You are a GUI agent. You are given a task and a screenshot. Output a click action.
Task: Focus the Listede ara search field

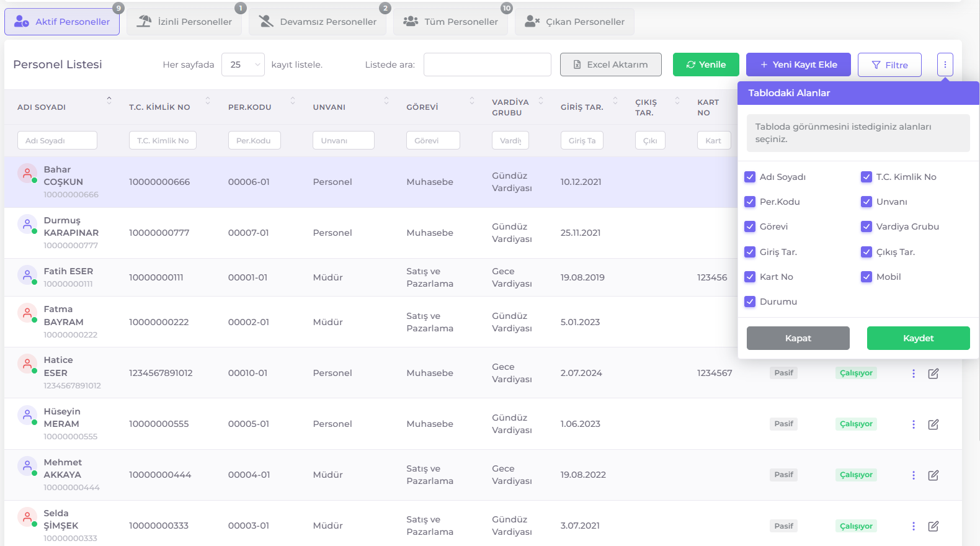[x=488, y=65]
